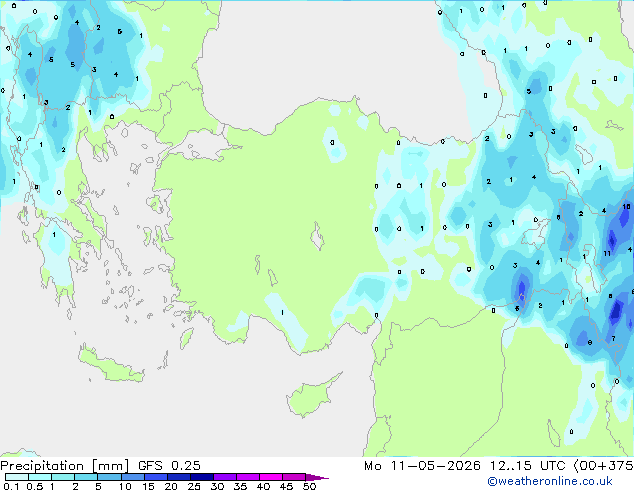The image size is (634, 490).
Task: Pick the 40–45 mm magenta legend swatch
Action: [x=271, y=477]
